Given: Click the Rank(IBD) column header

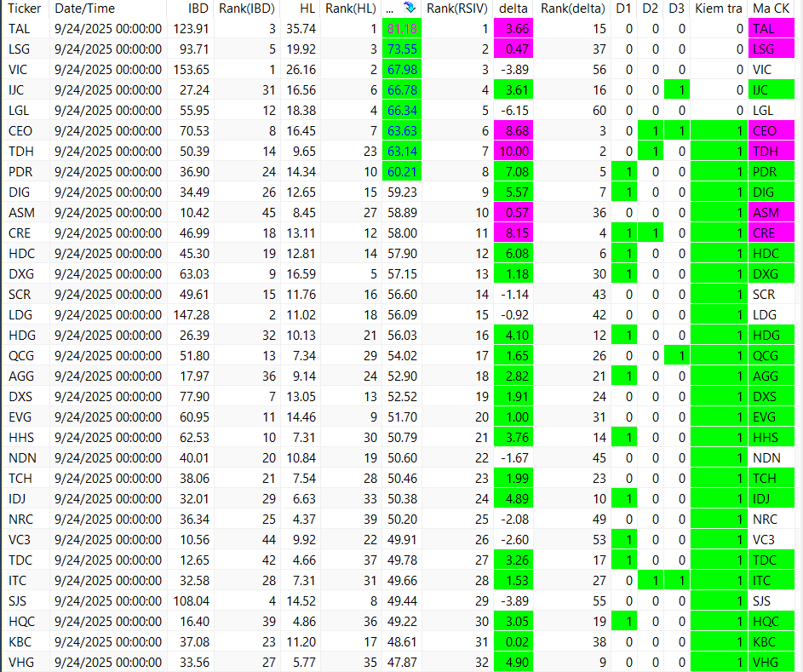Looking at the screenshot, I should (x=247, y=9).
